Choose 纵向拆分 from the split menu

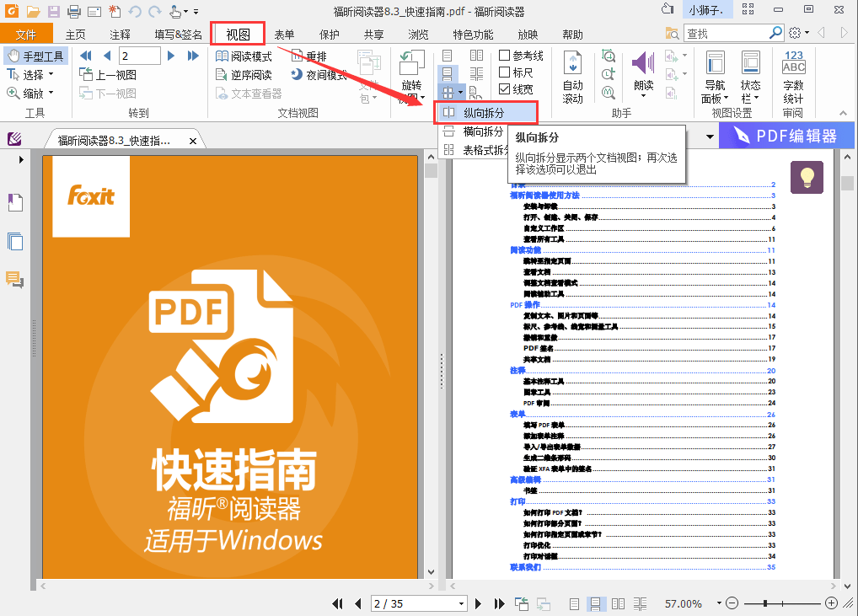(x=484, y=112)
